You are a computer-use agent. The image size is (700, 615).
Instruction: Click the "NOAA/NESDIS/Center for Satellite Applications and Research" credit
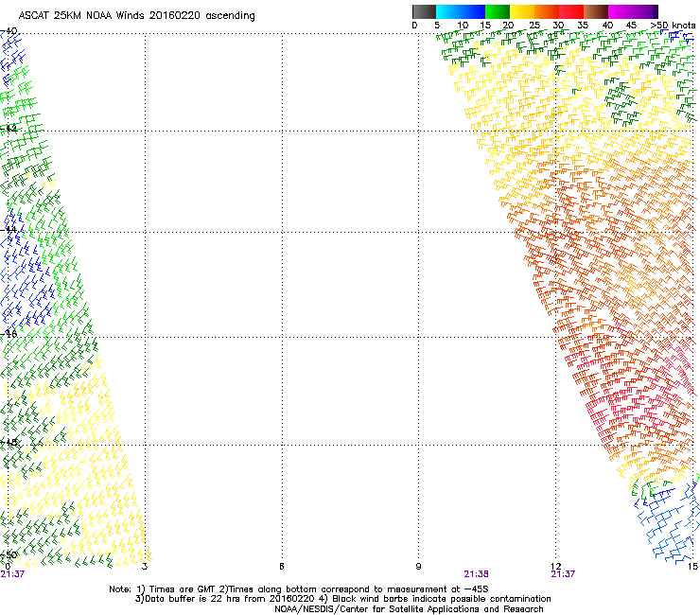click(x=409, y=609)
